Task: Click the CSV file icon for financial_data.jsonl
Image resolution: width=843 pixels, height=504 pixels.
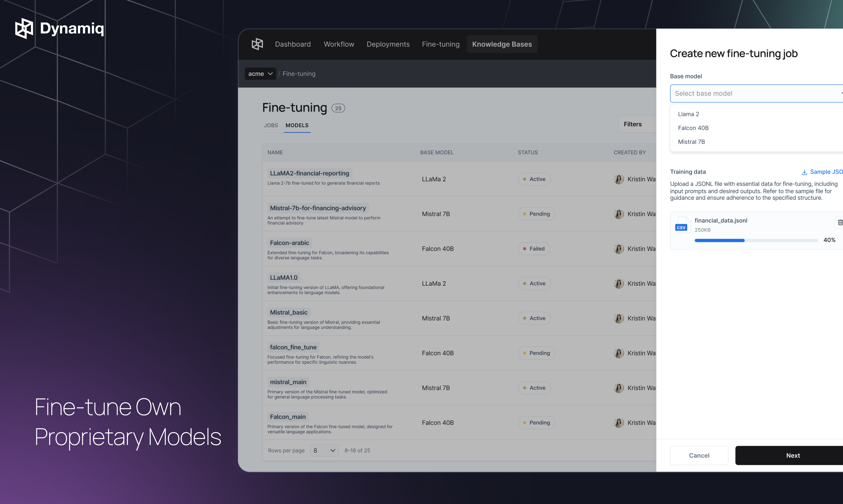Action: click(x=683, y=225)
